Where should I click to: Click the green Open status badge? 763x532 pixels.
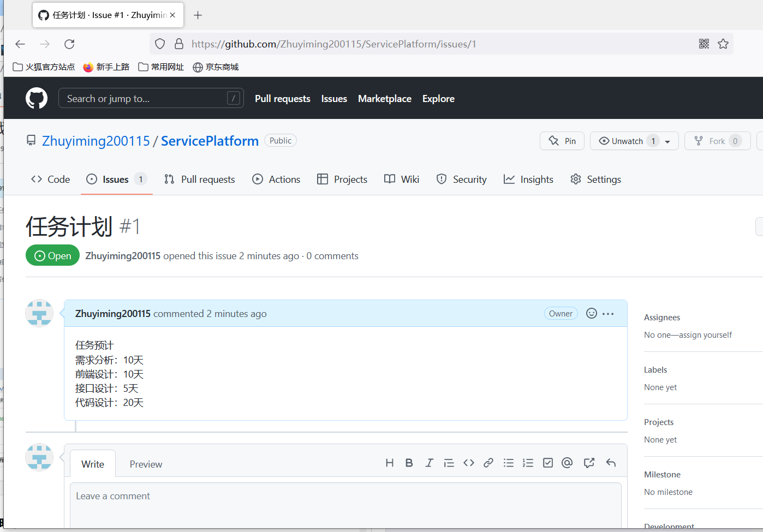click(52, 255)
